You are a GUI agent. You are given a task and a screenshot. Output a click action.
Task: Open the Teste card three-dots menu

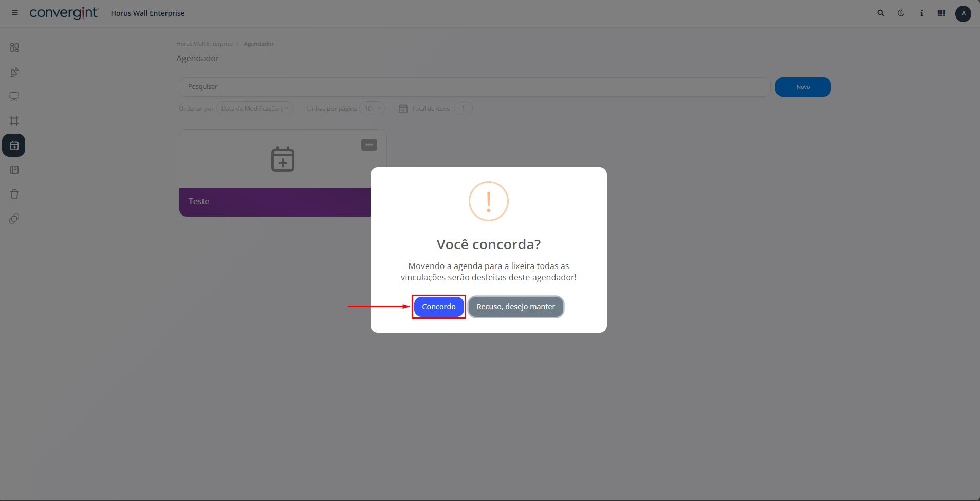369,145
